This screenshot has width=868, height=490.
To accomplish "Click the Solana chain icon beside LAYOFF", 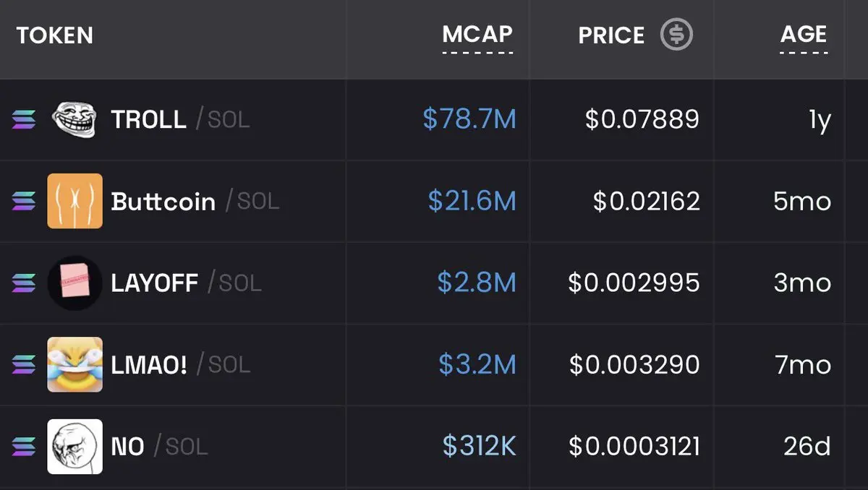I will pos(24,283).
